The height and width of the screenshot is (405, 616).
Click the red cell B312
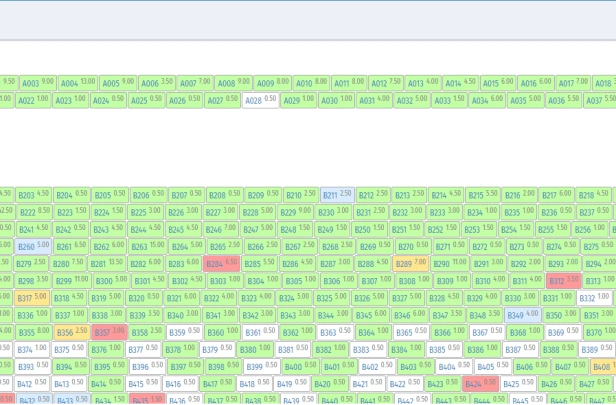pos(563,281)
